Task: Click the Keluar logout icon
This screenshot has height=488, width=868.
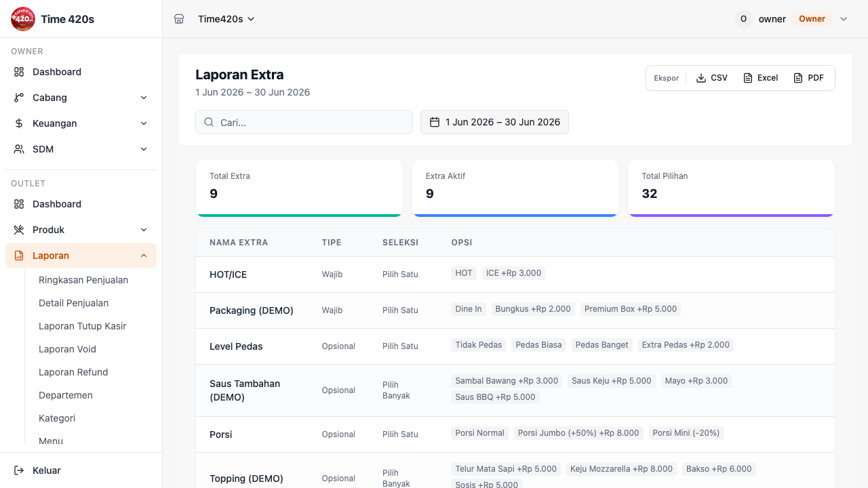Action: tap(19, 470)
